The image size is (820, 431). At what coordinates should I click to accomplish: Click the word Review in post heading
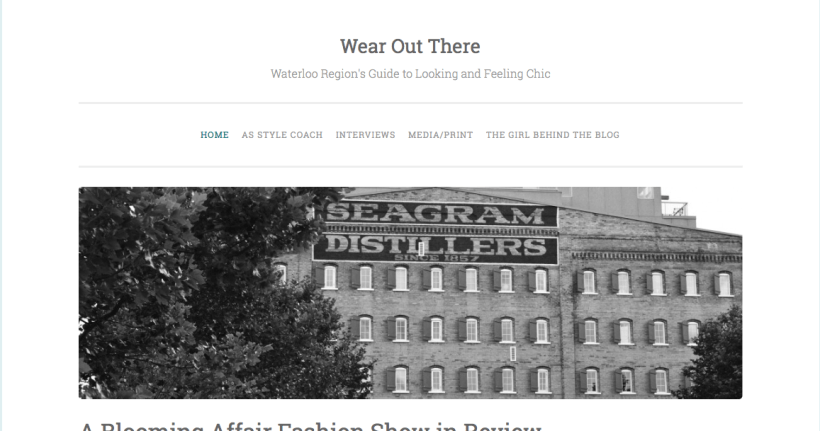(502, 426)
